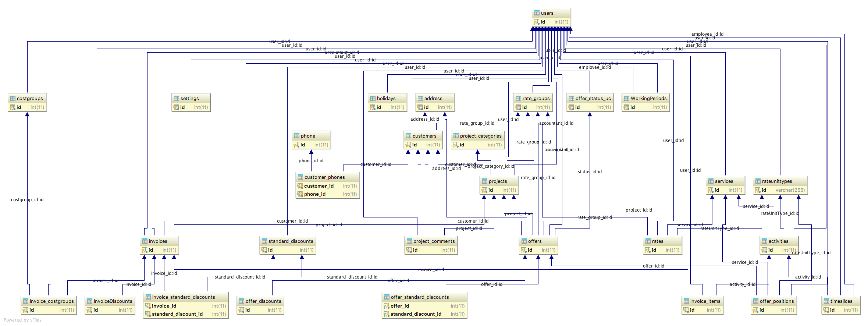The width and height of the screenshot is (868, 326).
Task: Select the activities table header
Action: [x=779, y=241]
